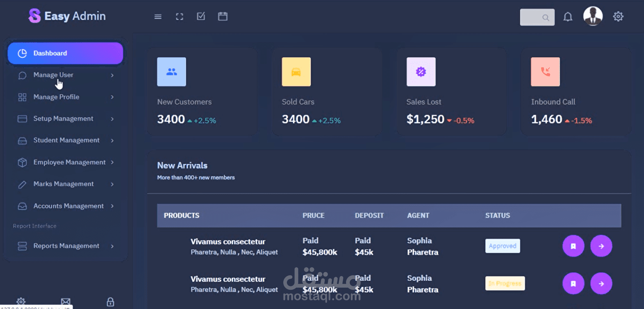Expand the Reports Management chevron
The height and width of the screenshot is (309, 644).
tap(112, 246)
